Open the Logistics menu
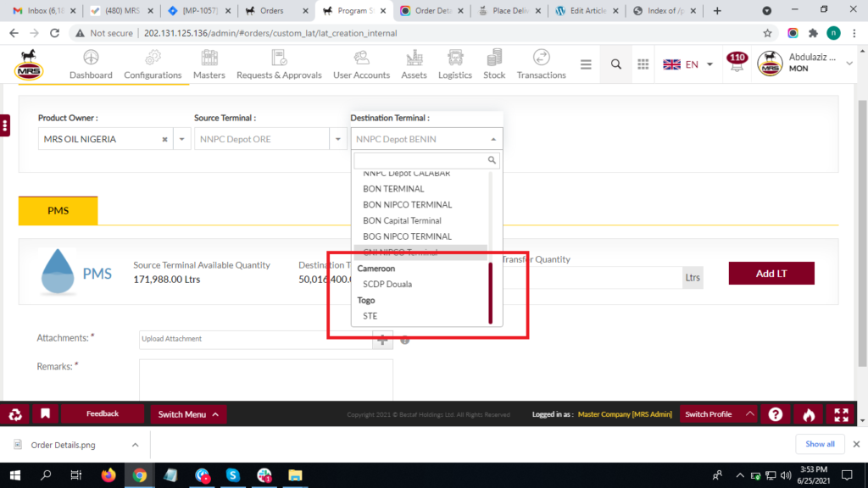 coord(455,64)
